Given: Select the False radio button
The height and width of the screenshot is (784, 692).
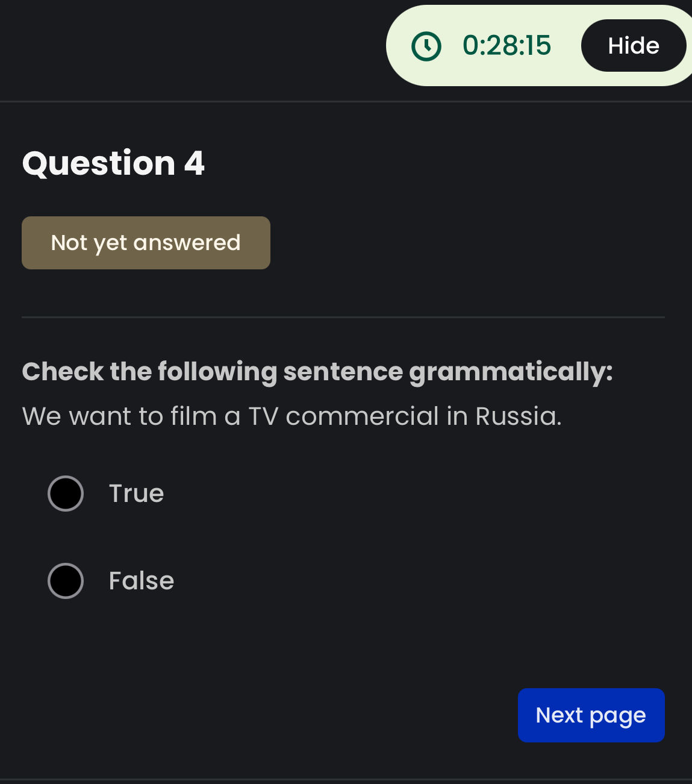Looking at the screenshot, I should coord(65,580).
